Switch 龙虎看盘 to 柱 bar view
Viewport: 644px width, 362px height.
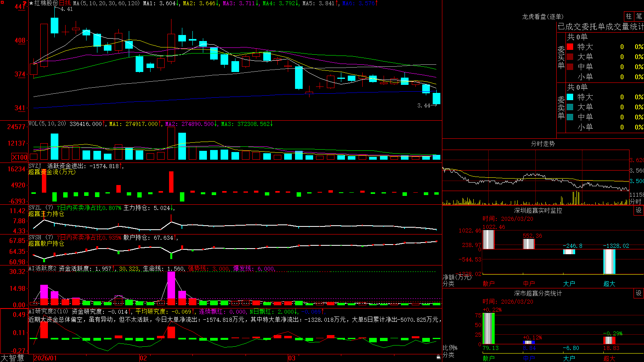coord(629,16)
